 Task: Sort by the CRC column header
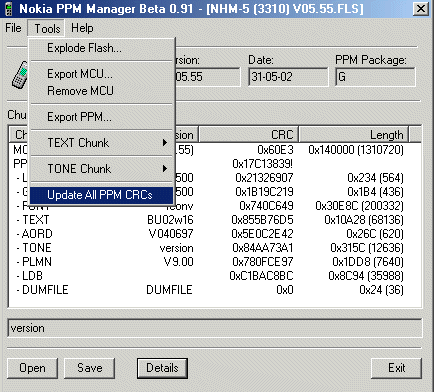point(249,135)
